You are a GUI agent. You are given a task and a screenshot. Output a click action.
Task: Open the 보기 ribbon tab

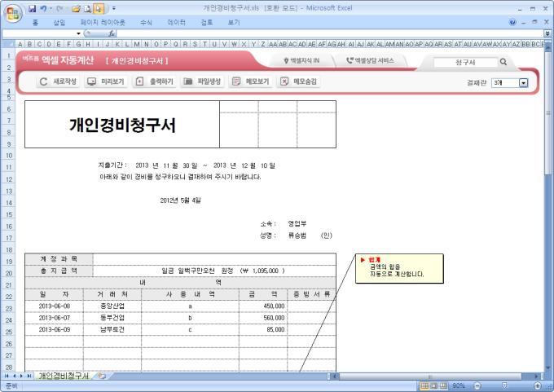tap(234, 23)
